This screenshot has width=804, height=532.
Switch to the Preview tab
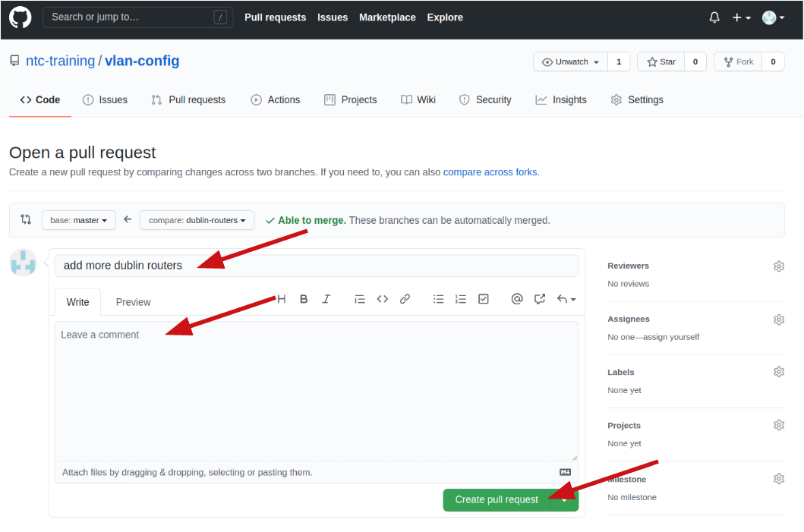(133, 302)
